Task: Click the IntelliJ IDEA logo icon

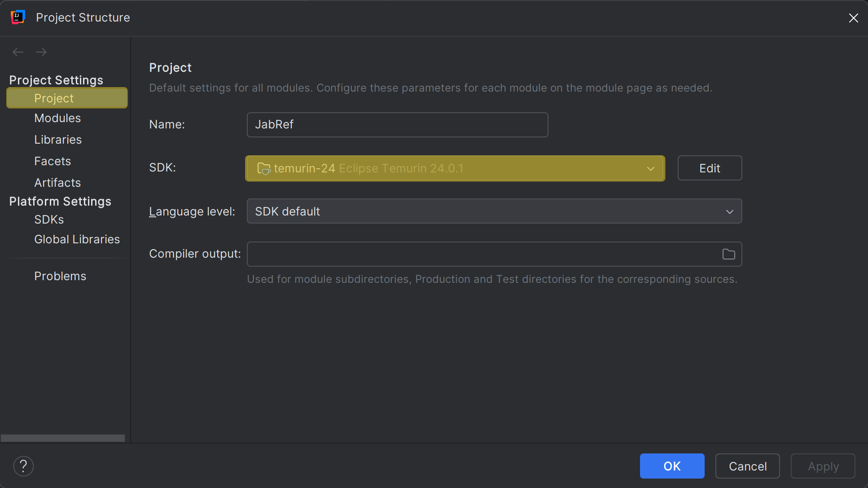Action: pos(18,18)
